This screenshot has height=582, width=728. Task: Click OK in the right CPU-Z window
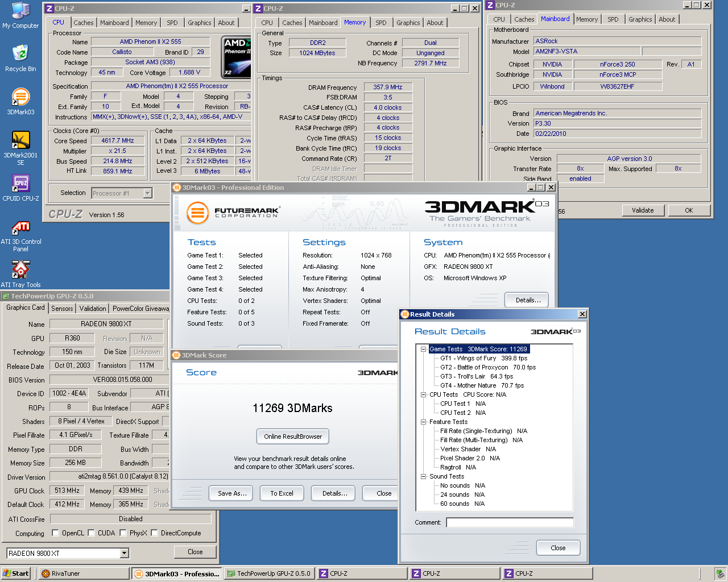tap(689, 210)
